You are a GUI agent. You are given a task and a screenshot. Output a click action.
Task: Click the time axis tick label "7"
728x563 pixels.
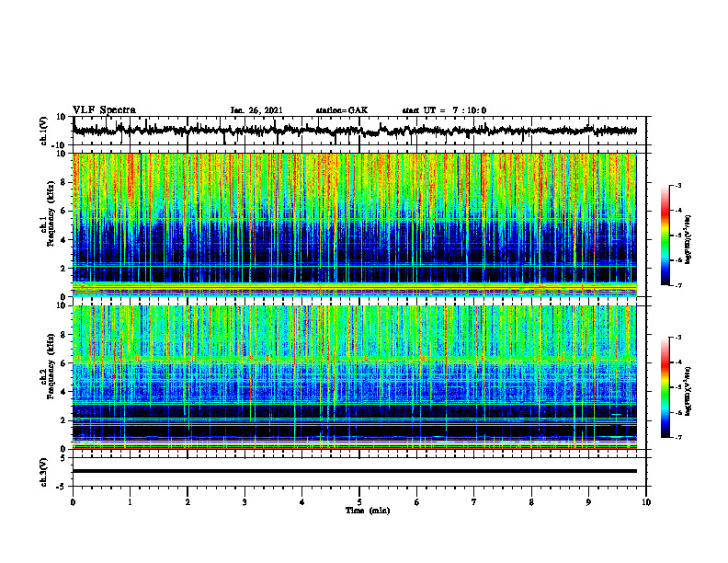[473, 502]
